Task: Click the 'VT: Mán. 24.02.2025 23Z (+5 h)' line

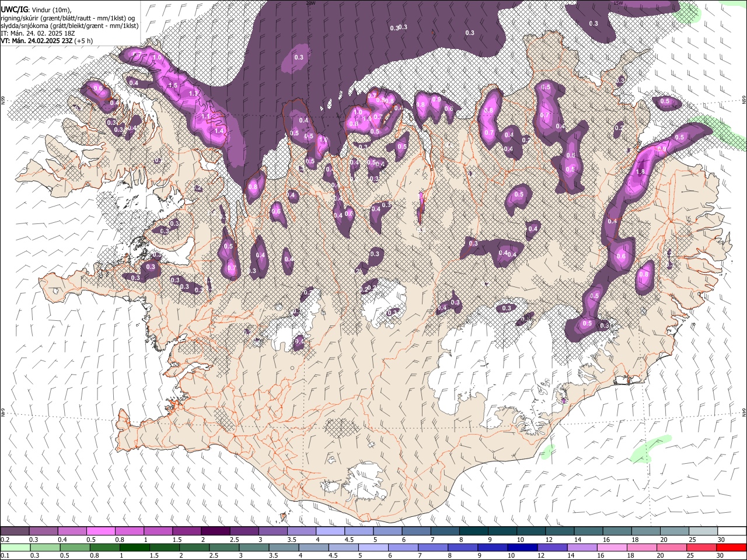Action: click(x=47, y=41)
